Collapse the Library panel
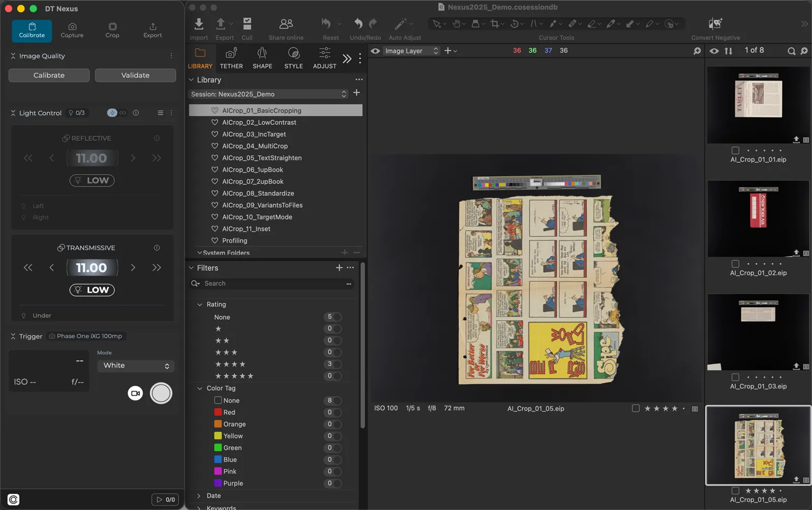812x510 pixels. [x=191, y=80]
